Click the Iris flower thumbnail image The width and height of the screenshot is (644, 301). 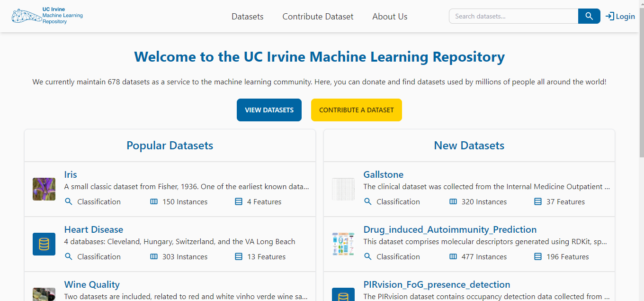44,189
